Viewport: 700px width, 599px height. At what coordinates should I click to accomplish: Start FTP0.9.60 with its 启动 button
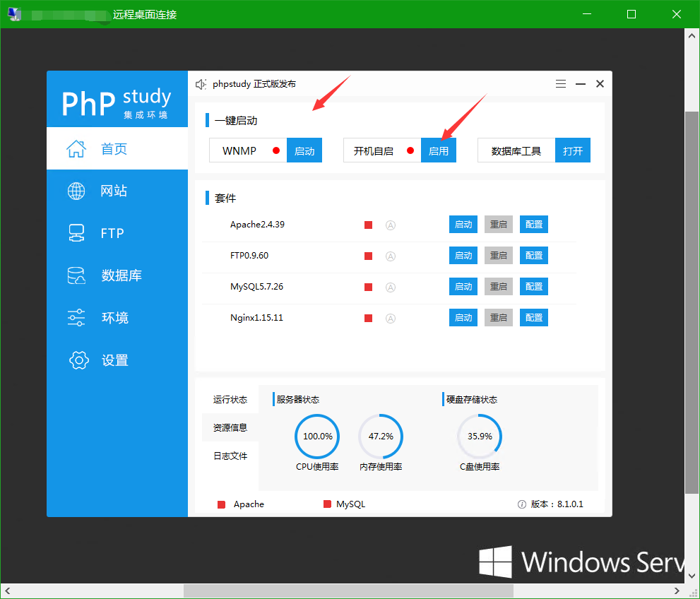[x=463, y=255]
